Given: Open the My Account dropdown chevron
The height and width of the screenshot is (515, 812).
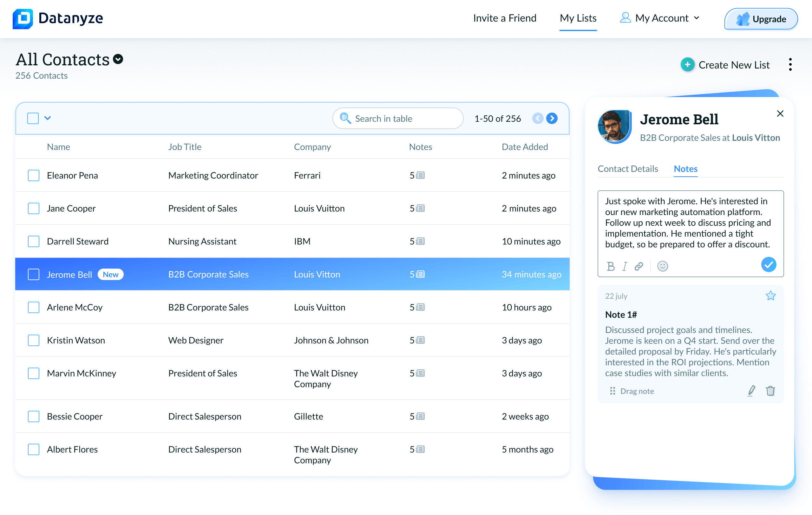Looking at the screenshot, I should [697, 18].
